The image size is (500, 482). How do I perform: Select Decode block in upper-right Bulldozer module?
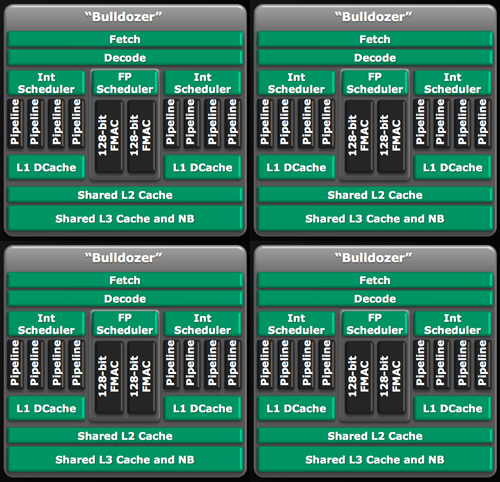(375, 58)
